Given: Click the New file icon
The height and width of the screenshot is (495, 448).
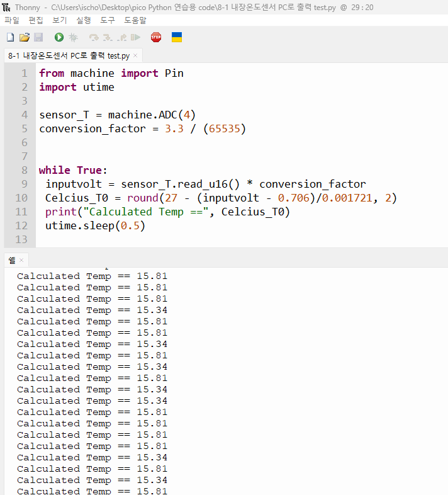Looking at the screenshot, I should click(x=11, y=37).
